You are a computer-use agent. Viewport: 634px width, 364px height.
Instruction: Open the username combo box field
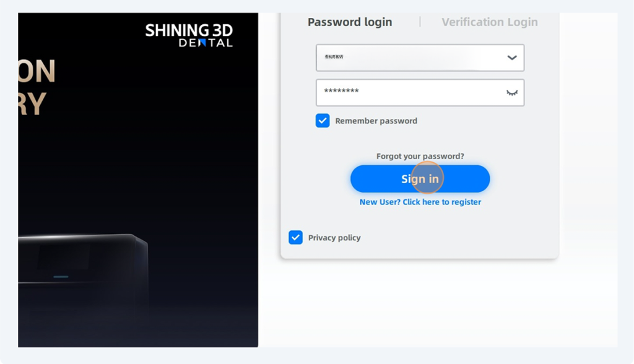coord(409,58)
